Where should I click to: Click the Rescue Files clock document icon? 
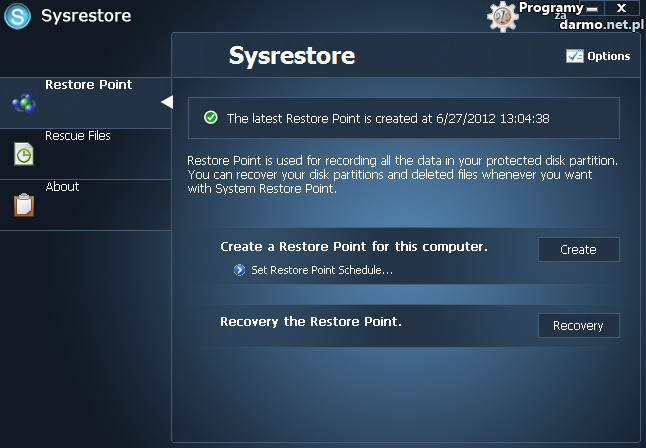23,154
